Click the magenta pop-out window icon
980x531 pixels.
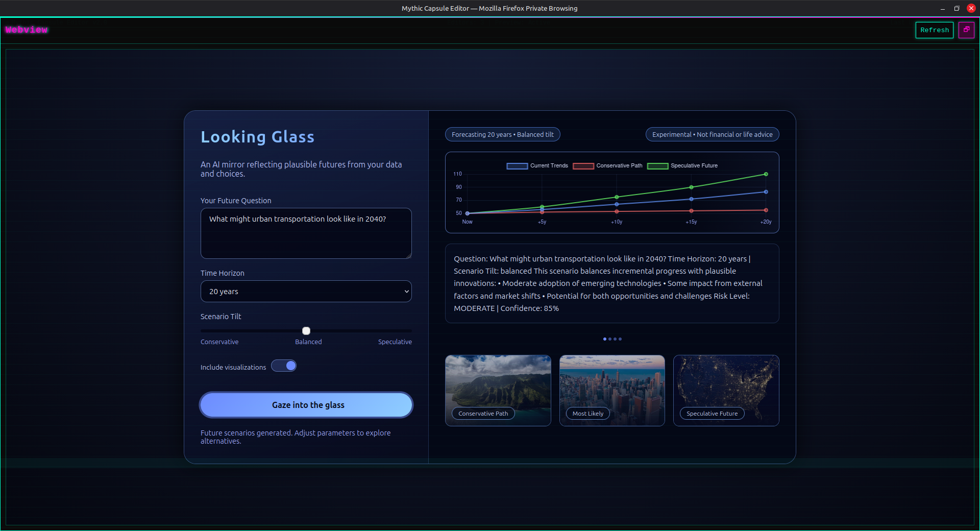point(967,30)
